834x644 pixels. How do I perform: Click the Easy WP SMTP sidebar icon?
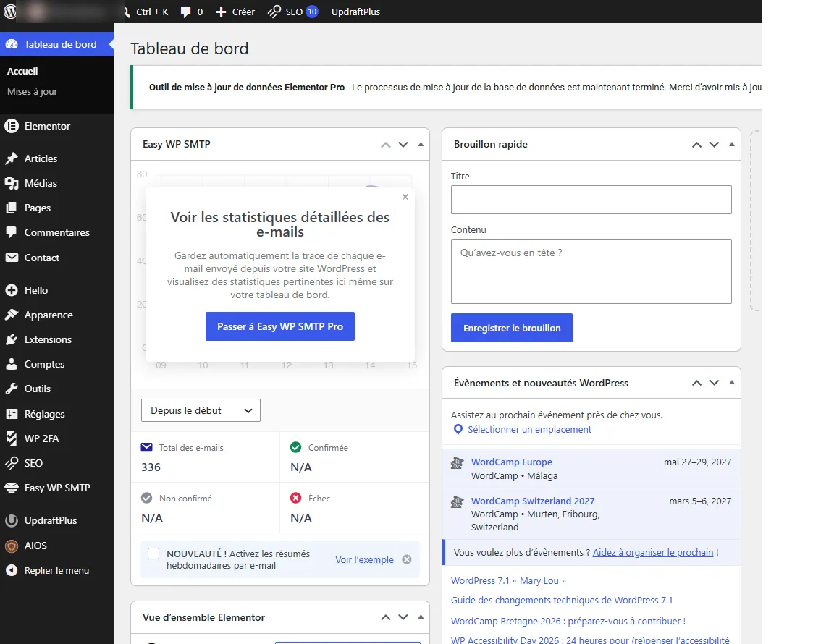(x=11, y=488)
